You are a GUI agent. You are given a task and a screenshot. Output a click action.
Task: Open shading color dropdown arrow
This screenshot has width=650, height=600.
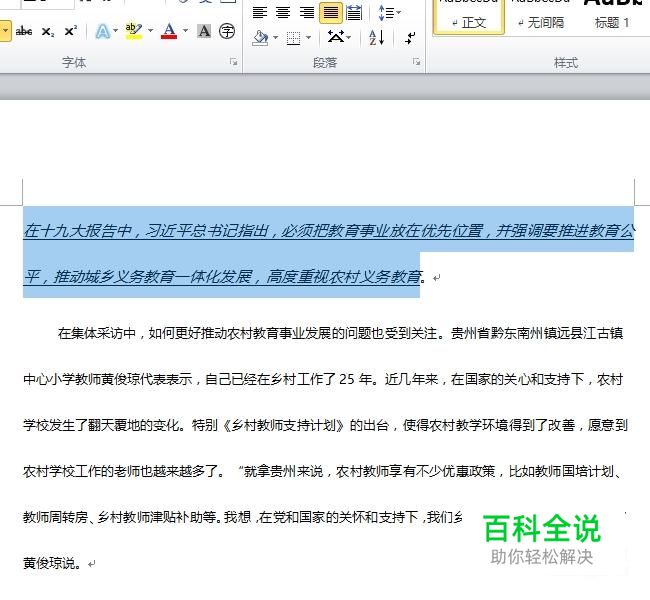pyautogui.click(x=275, y=38)
